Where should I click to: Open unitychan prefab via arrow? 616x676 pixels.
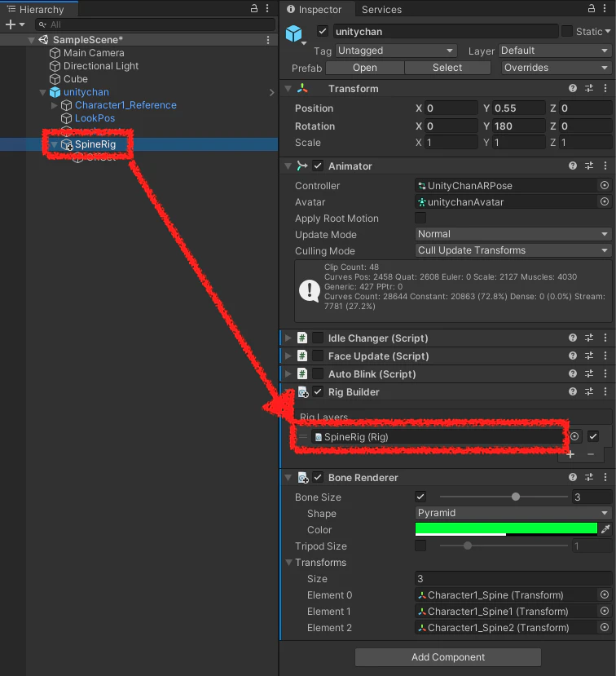(271, 92)
